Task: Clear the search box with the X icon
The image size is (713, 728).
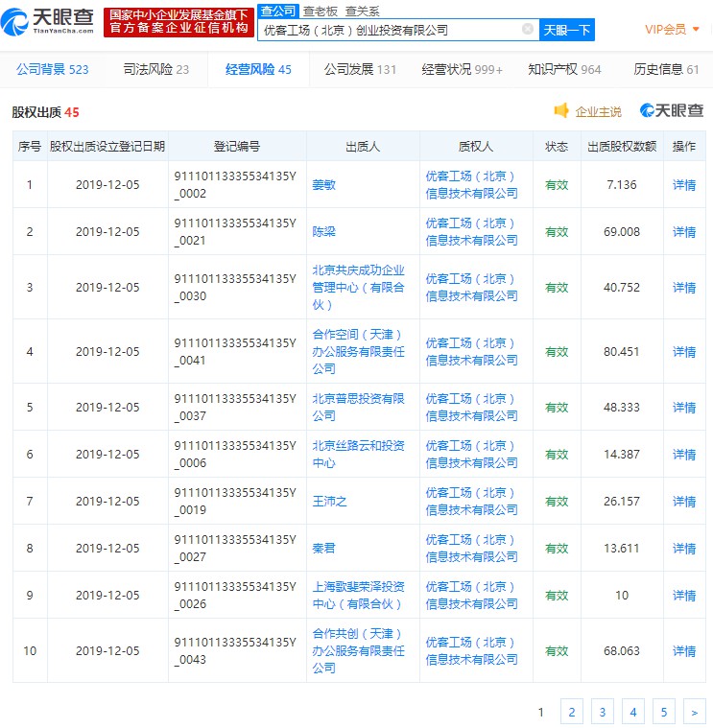Action: click(527, 30)
